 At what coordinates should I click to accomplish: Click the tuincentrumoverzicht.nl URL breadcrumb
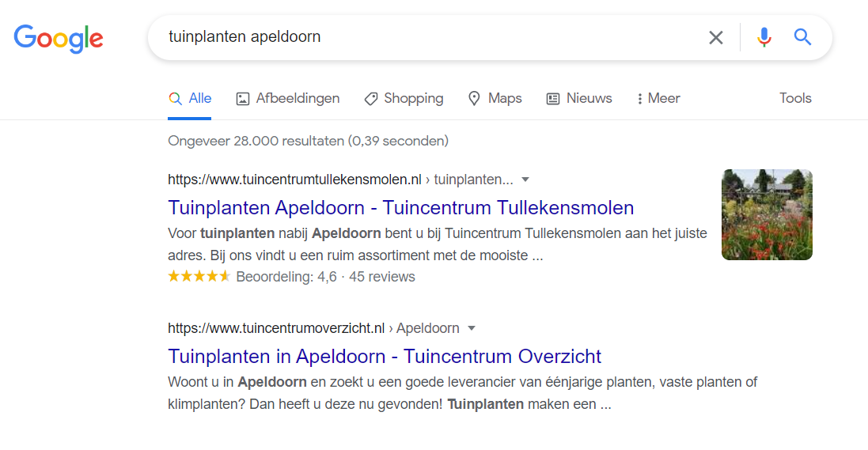click(276, 327)
